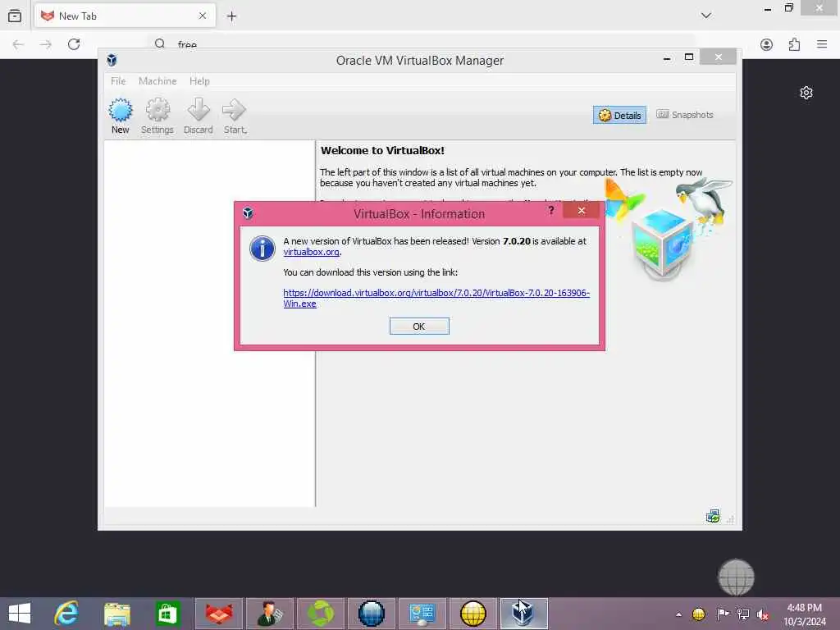Click the help question mark in the Information dialog
Viewport: 840px width, 630px height.
[x=551, y=211]
